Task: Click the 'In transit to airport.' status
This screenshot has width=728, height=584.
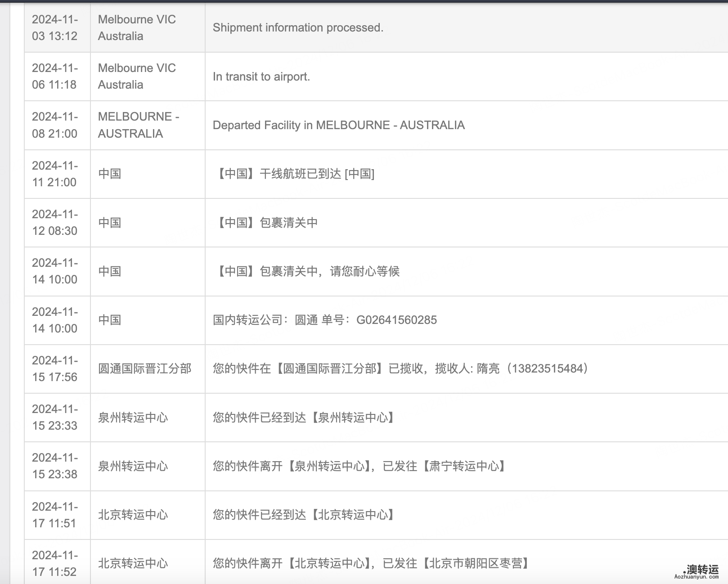Action: tap(261, 76)
